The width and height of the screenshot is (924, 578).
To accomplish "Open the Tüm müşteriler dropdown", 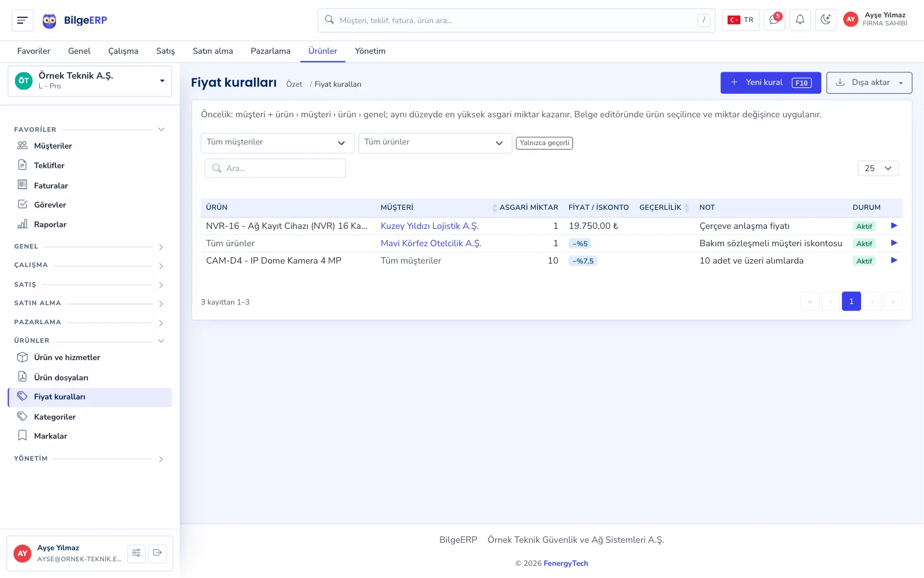I will coord(278,143).
